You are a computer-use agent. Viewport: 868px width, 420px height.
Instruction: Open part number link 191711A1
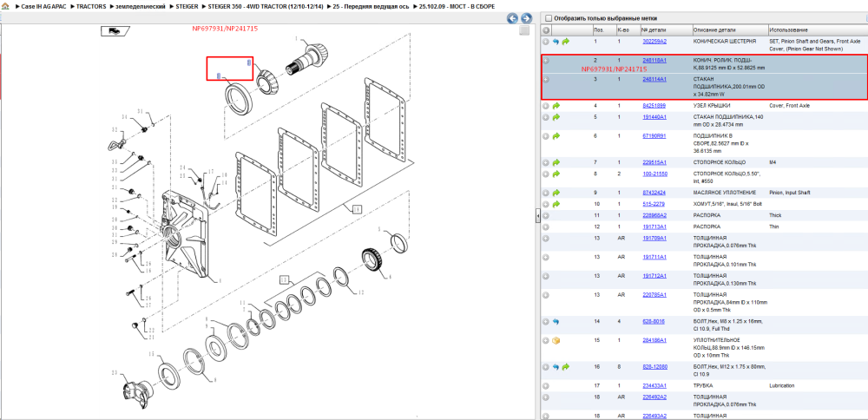point(654,257)
